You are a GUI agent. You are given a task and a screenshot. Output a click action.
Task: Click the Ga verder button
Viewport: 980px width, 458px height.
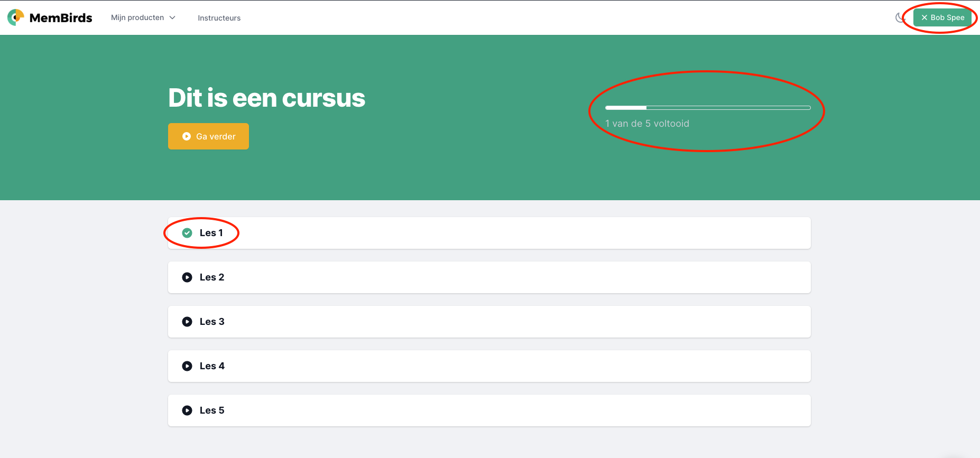tap(208, 136)
